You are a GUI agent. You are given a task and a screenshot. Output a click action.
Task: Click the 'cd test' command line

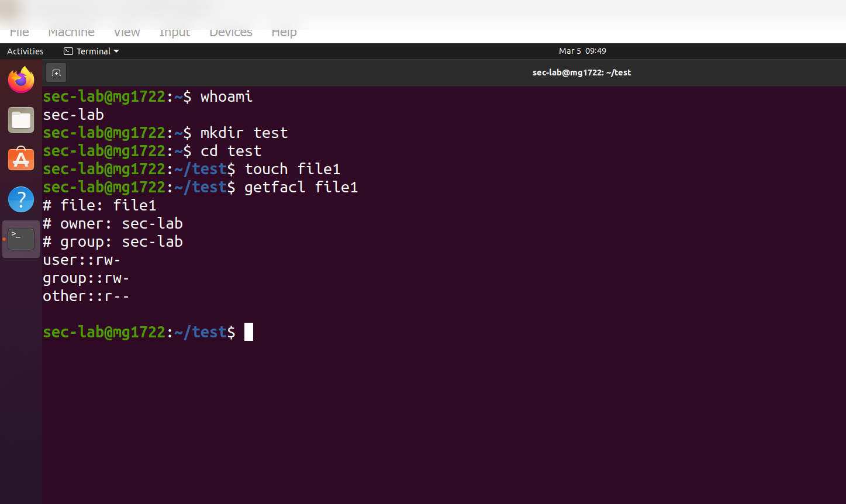[x=152, y=151]
